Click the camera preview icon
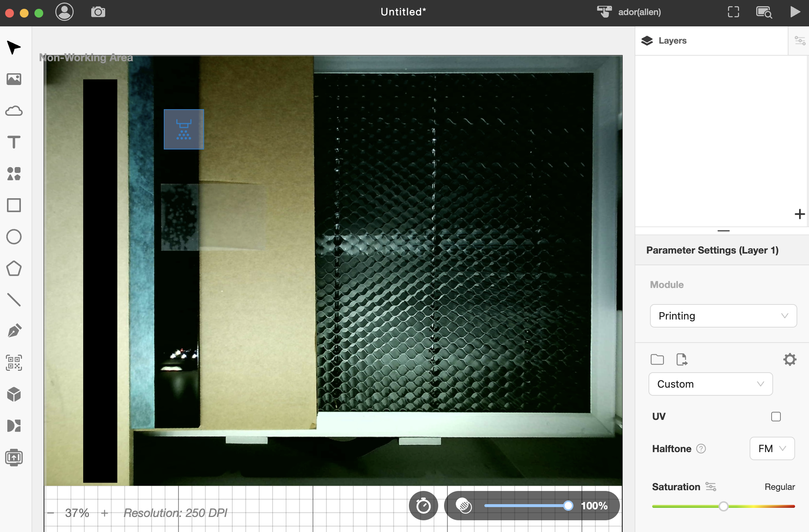This screenshot has height=532, width=809. tap(98, 12)
